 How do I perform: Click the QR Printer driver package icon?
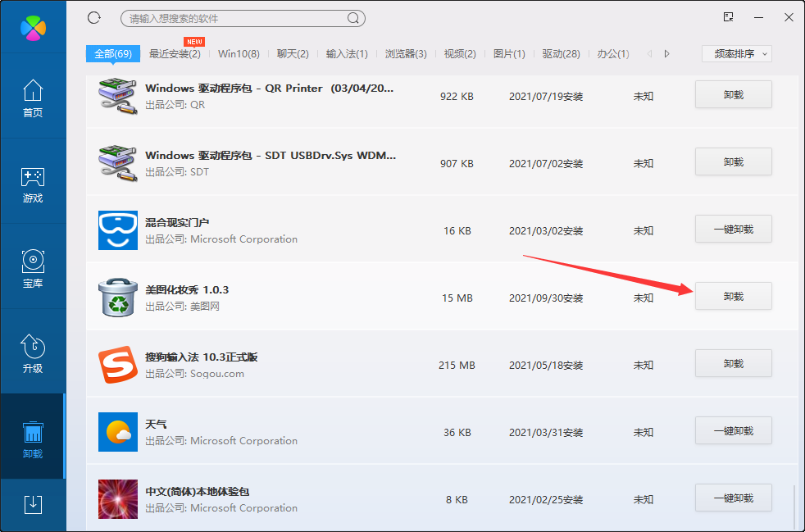(x=117, y=96)
